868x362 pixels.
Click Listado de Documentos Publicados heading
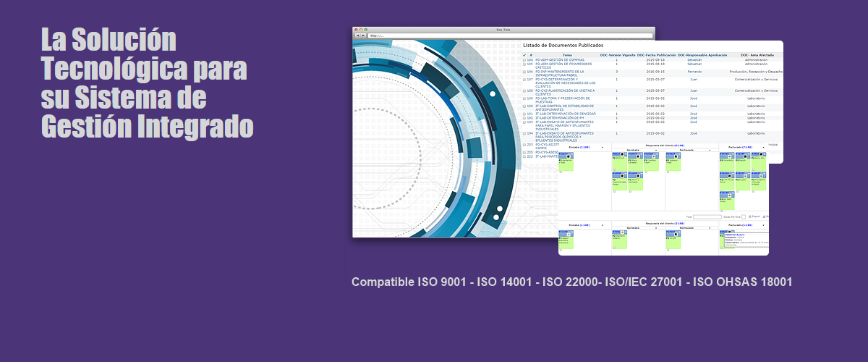564,45
